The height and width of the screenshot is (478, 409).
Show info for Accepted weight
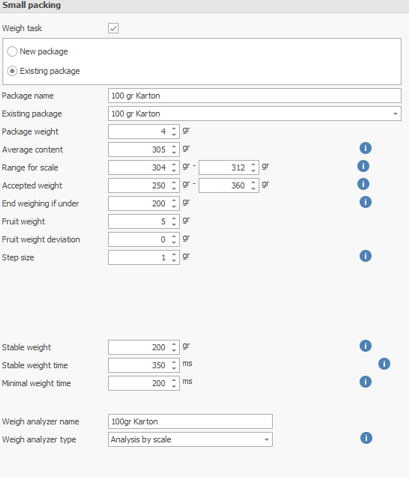363,184
